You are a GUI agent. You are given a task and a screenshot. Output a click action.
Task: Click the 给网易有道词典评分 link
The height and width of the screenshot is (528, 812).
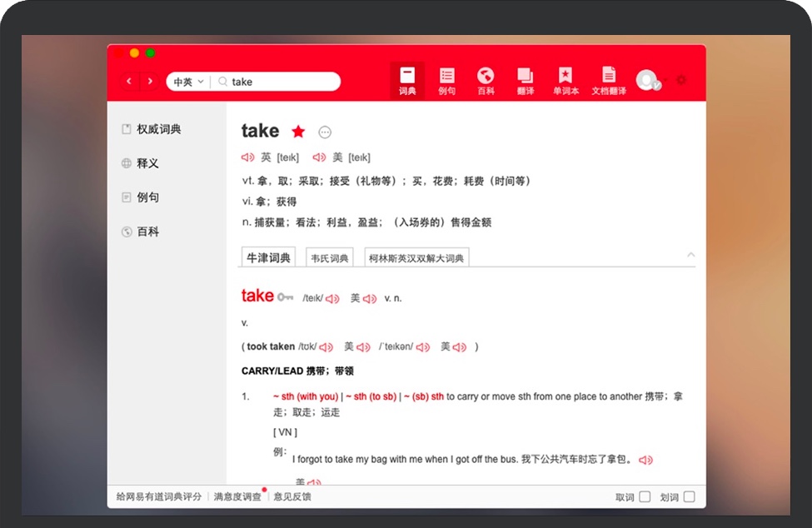coord(158,497)
